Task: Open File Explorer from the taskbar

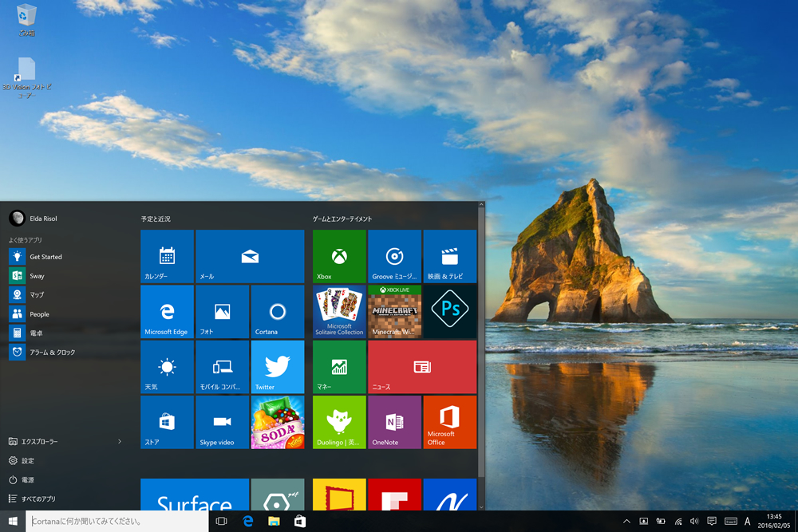Action: pos(274,522)
